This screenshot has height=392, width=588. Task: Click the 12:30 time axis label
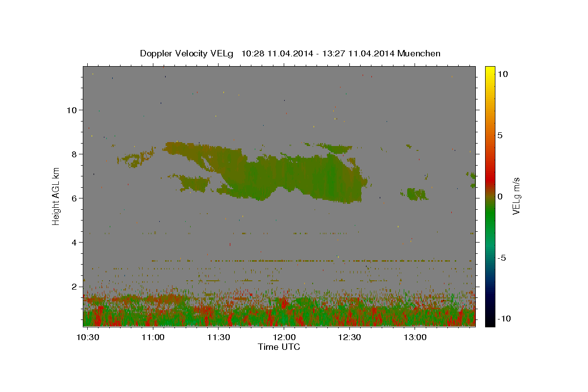pos(349,338)
